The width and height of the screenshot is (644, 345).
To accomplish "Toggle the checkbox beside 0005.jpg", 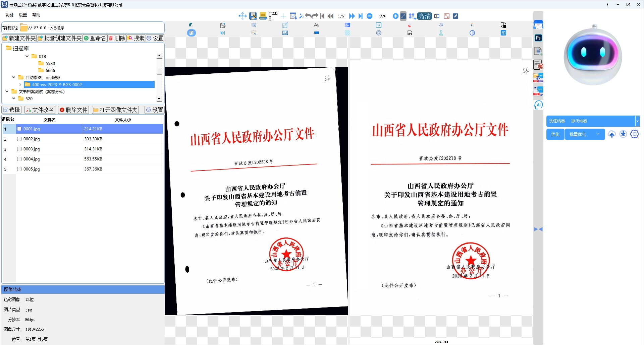I will pyautogui.click(x=19, y=169).
